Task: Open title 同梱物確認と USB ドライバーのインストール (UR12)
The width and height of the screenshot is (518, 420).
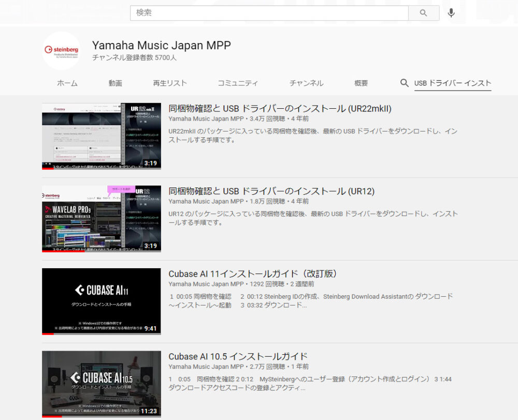Action: 271,191
